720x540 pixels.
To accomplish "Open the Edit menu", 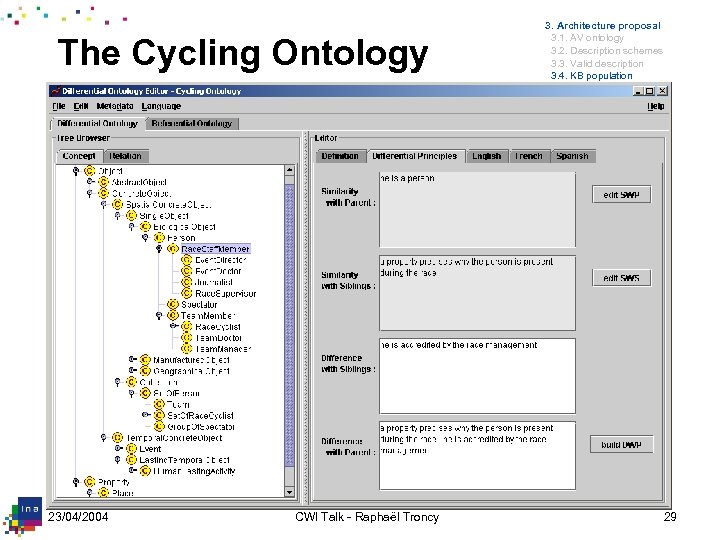I will 81,107.
